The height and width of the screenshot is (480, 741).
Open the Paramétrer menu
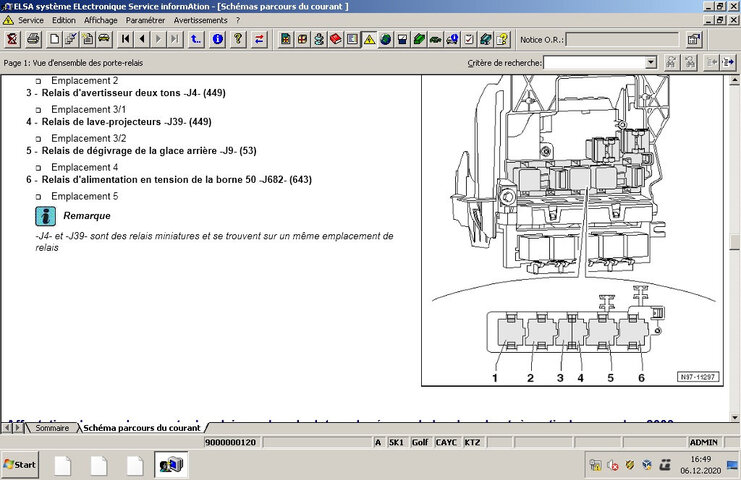click(x=145, y=20)
